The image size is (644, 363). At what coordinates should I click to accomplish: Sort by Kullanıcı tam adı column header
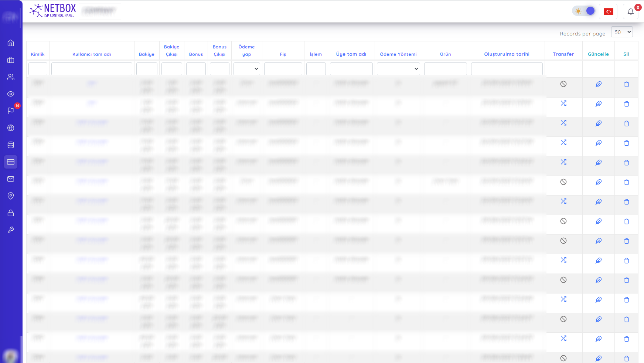(92, 54)
